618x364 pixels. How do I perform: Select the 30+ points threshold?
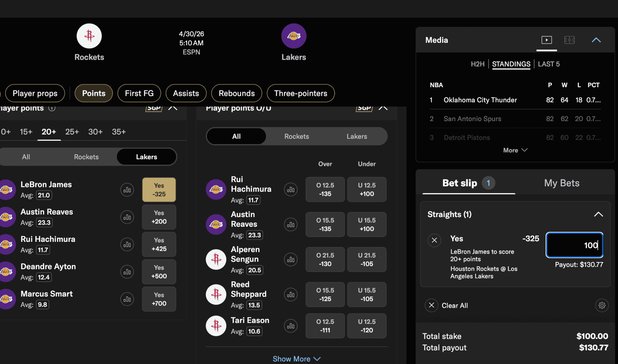(95, 132)
